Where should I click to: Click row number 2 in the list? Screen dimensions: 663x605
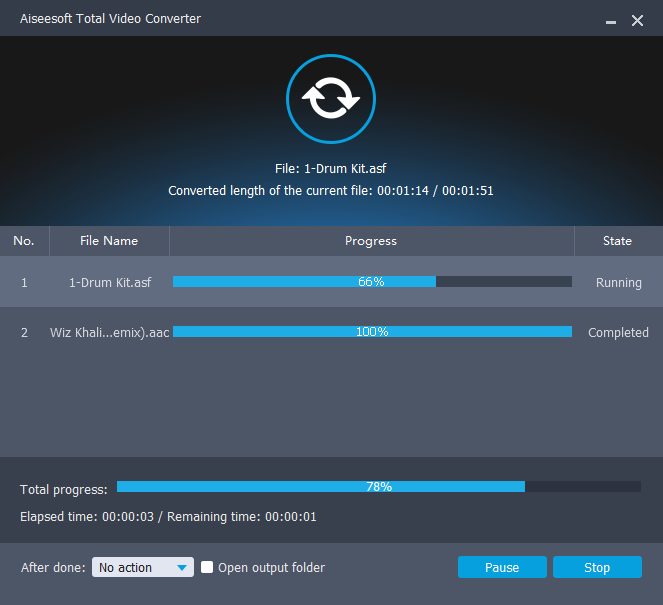click(24, 332)
